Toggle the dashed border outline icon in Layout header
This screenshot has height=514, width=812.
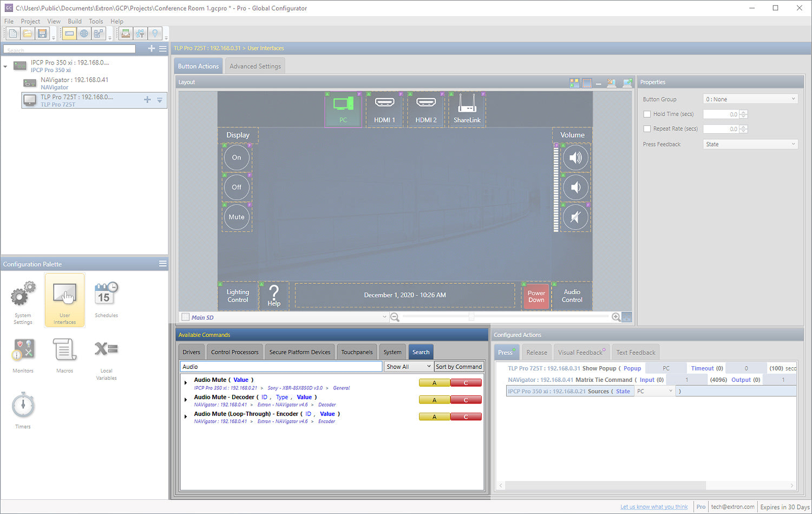pos(587,83)
